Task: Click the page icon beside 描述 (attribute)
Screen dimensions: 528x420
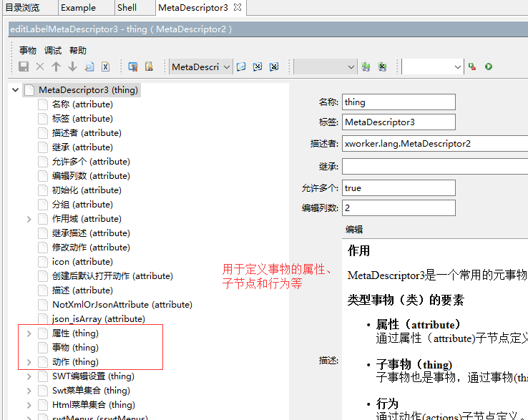Action: click(x=43, y=290)
